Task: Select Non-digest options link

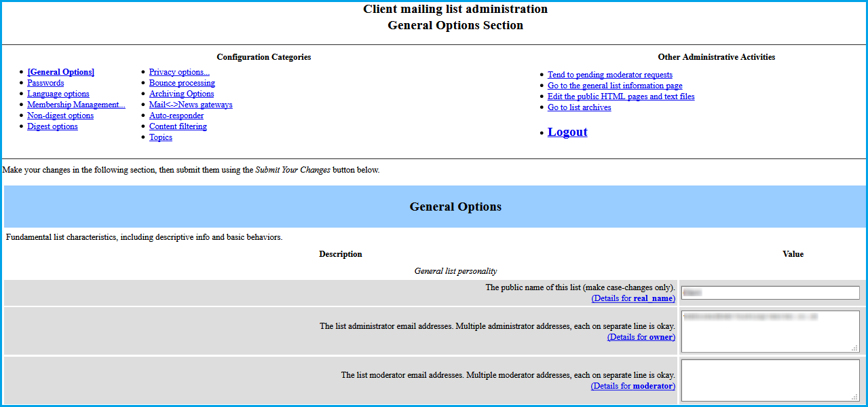Action: coord(60,116)
